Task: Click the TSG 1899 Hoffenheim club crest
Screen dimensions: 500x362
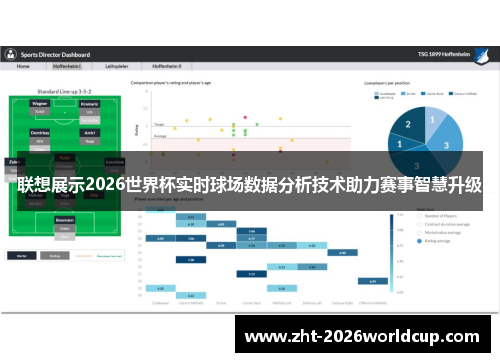Action: [481, 56]
